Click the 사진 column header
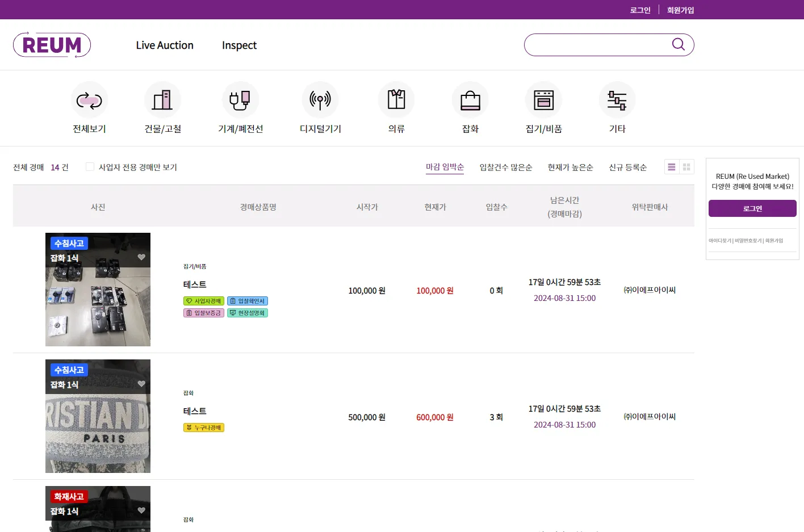The image size is (804, 532). (98, 207)
